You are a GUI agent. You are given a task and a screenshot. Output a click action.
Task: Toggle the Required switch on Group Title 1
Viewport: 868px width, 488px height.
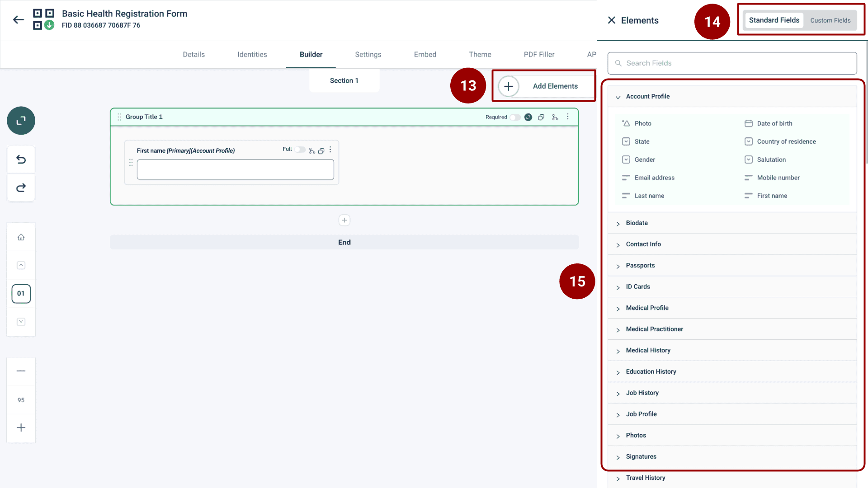[515, 117]
